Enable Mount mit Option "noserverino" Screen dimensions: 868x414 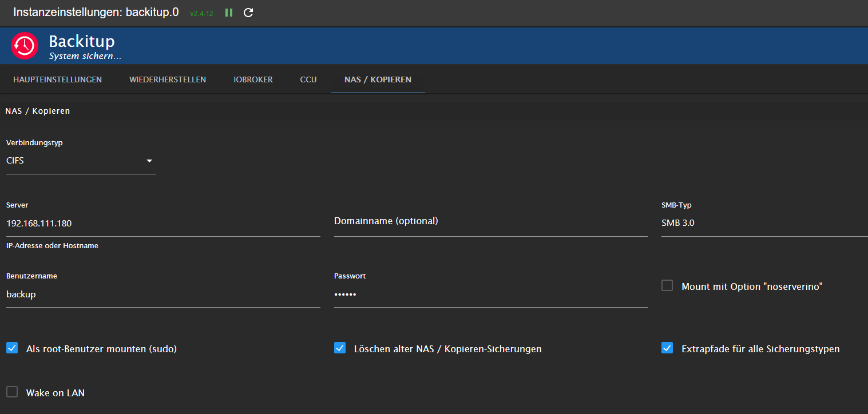pos(667,285)
